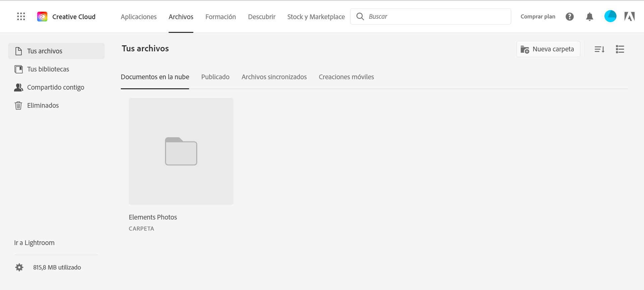Open the Elements Photos folder thumbnail
Viewport: 644px width, 290px height.
pos(181,151)
